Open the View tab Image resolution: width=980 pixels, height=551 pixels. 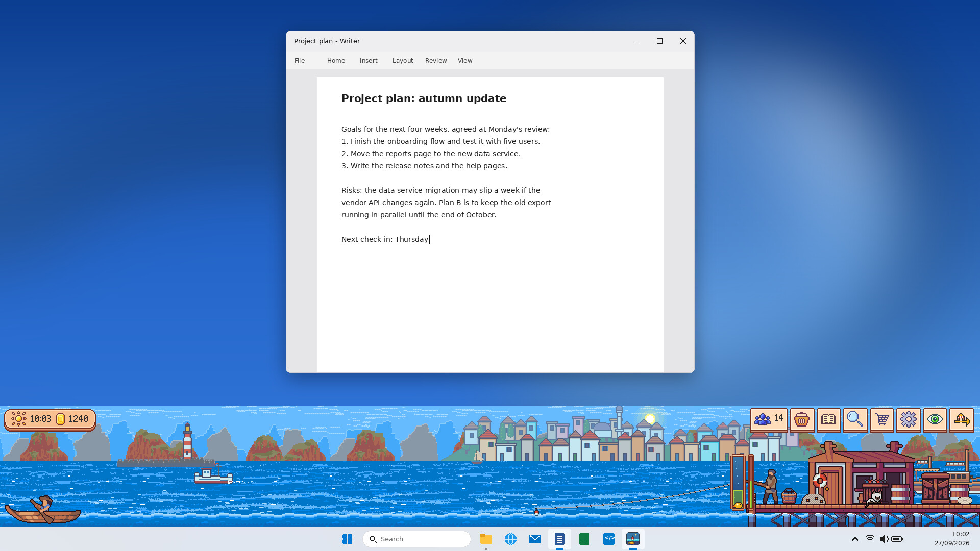(x=465, y=60)
